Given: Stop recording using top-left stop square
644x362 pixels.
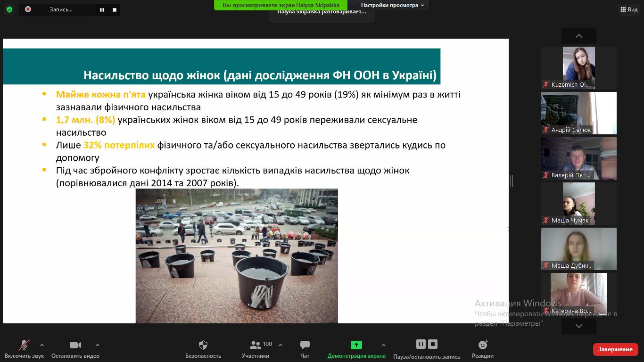Looking at the screenshot, I should pyautogui.click(x=115, y=9).
